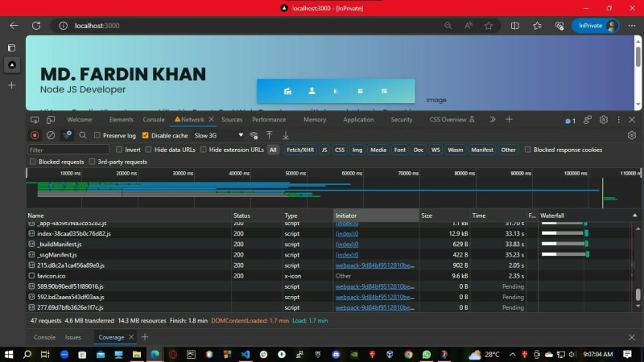
Task: Open Sources tab
Action: [232, 119]
